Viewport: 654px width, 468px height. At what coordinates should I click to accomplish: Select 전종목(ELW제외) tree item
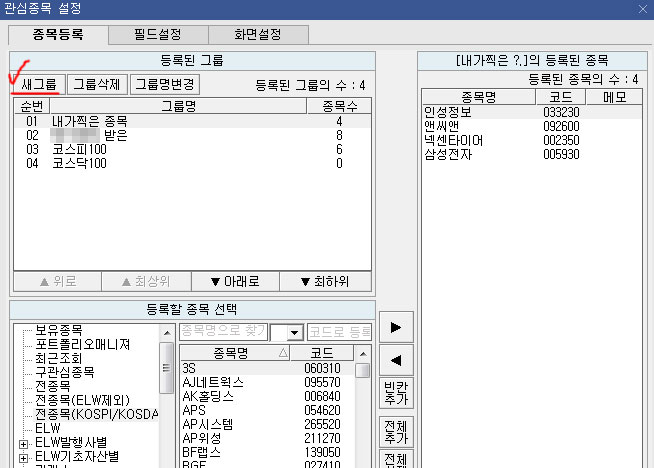click(82, 400)
